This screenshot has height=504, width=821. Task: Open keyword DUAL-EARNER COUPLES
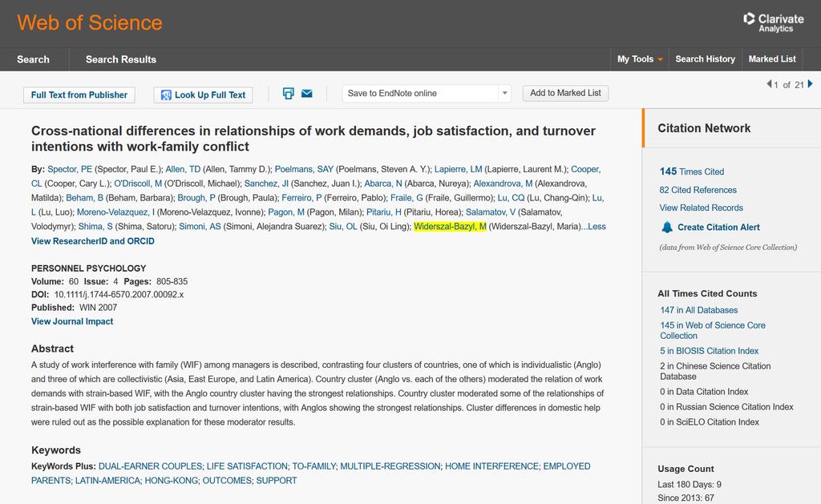150,466
